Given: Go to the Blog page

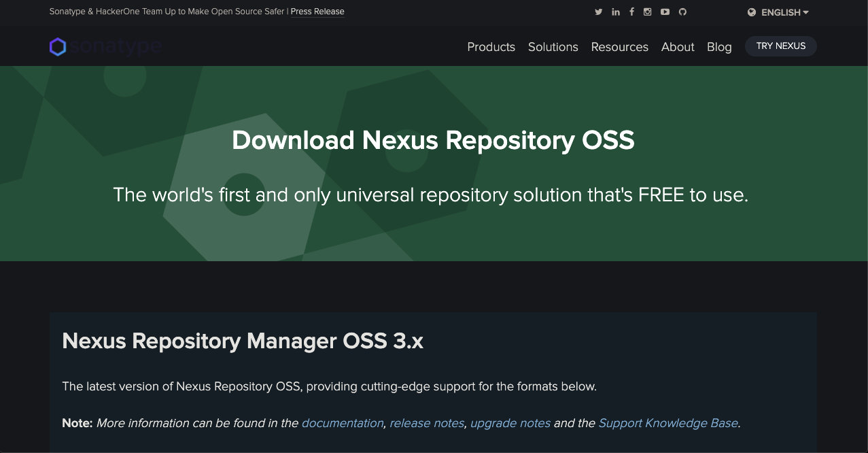Looking at the screenshot, I should [x=719, y=47].
